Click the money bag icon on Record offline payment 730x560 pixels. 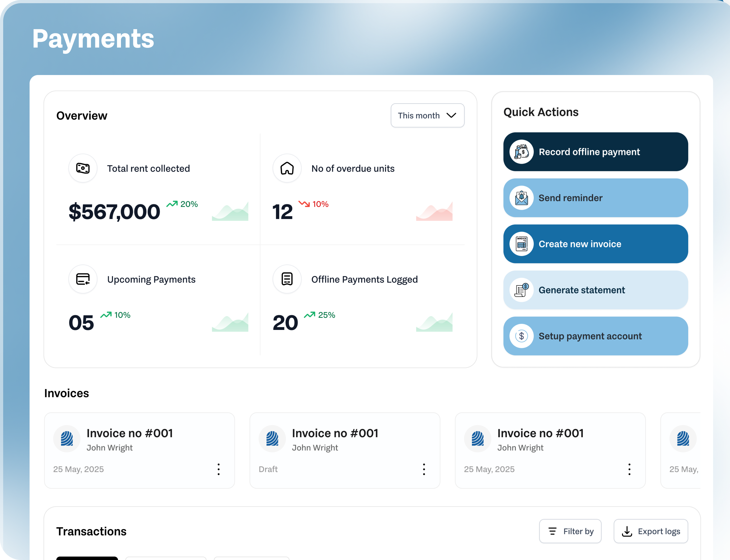click(521, 152)
